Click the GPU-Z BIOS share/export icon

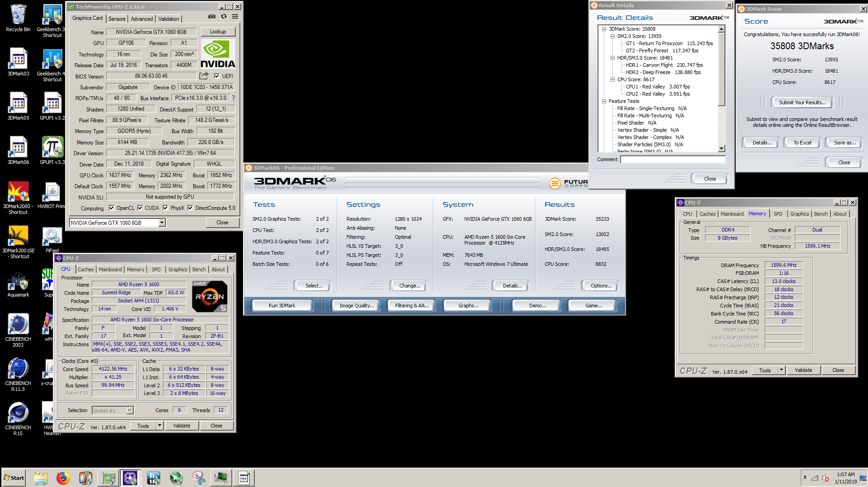(x=204, y=76)
